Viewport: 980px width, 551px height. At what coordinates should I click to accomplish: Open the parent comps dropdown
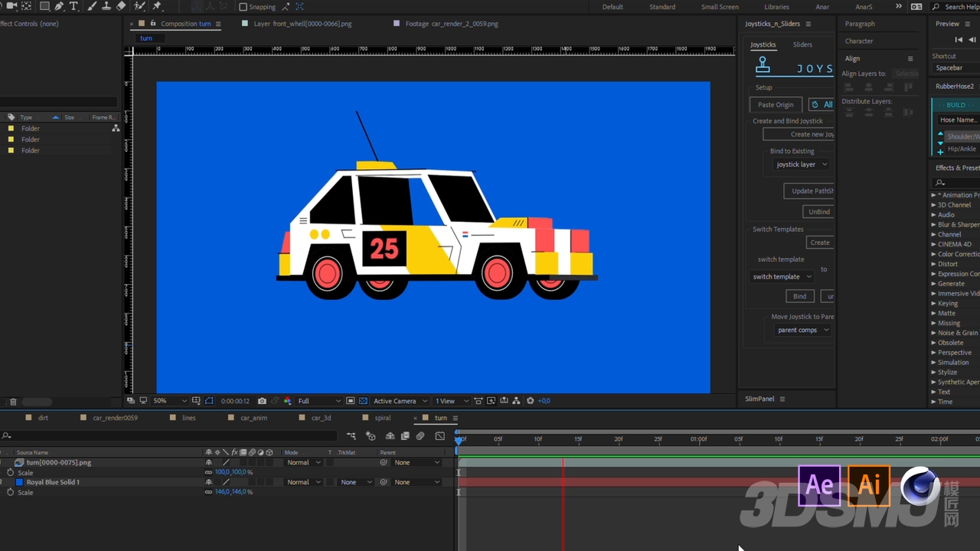tap(802, 330)
